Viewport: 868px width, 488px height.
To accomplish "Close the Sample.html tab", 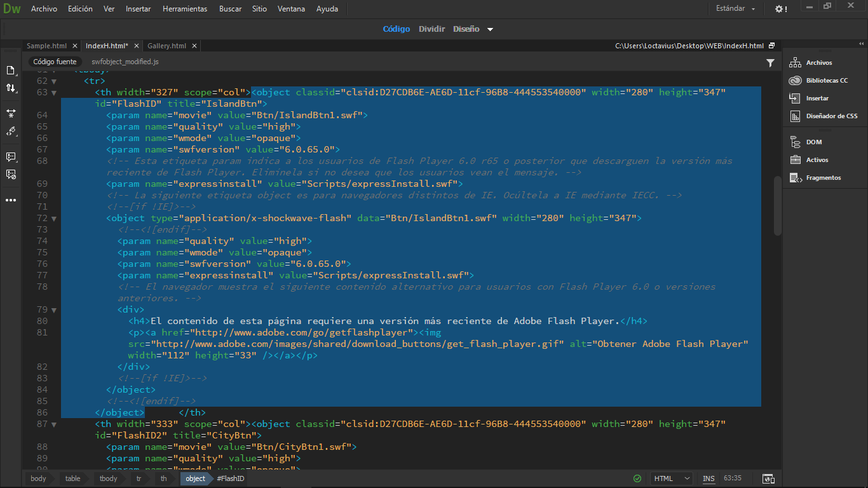I will (74, 46).
